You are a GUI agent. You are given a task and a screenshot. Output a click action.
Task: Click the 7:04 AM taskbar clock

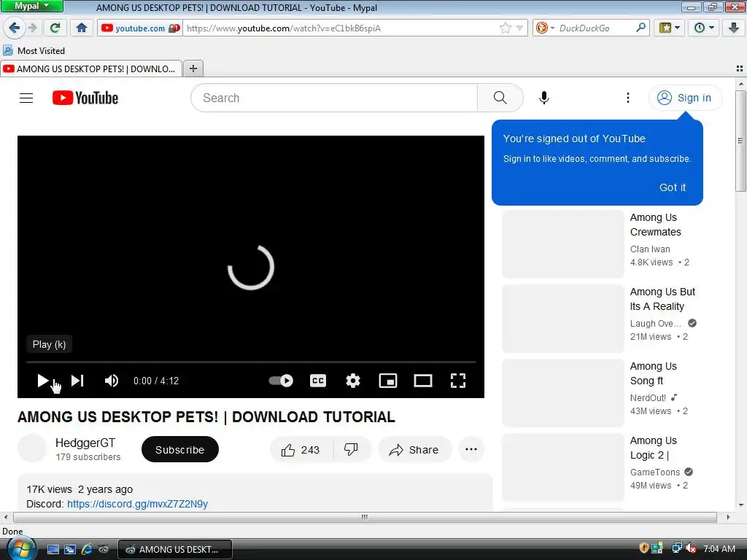click(719, 548)
